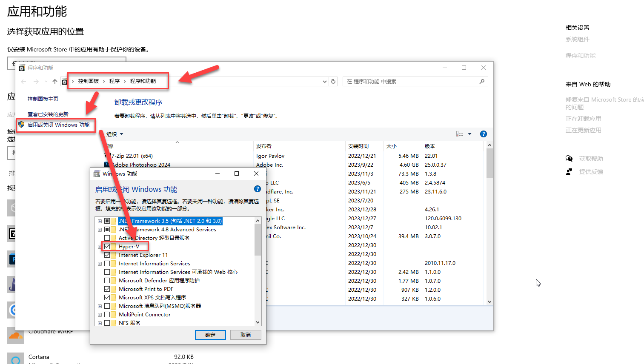Viewport: 644px width, 364px height.
Task: Refresh the Programs and Features address bar
Action: point(333,82)
